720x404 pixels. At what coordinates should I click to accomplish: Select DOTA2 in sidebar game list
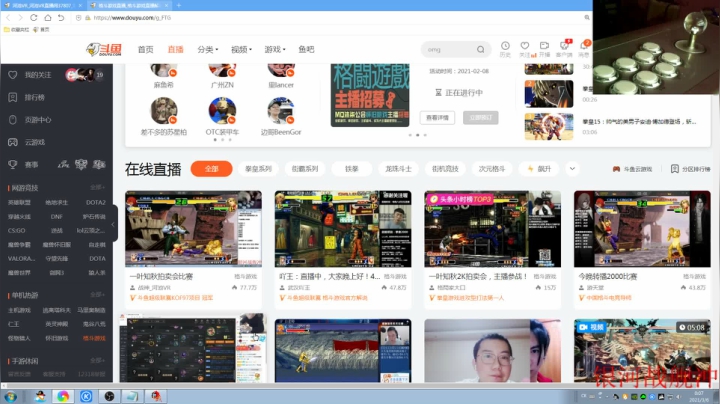click(96, 202)
